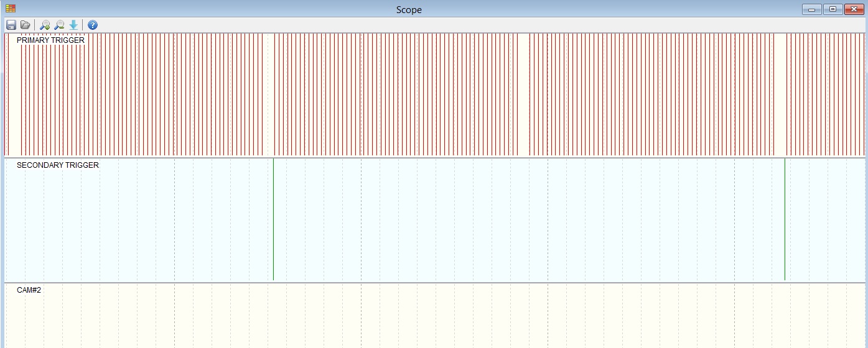This screenshot has height=348, width=868.
Task: Click the Save floppy disk icon
Action: click(x=11, y=25)
